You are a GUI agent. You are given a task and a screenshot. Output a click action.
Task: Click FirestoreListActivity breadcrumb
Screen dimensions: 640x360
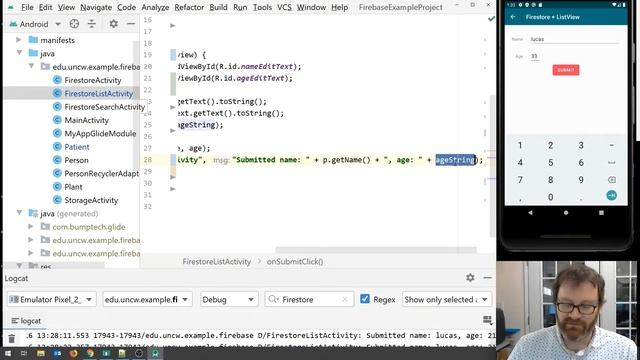click(x=216, y=262)
